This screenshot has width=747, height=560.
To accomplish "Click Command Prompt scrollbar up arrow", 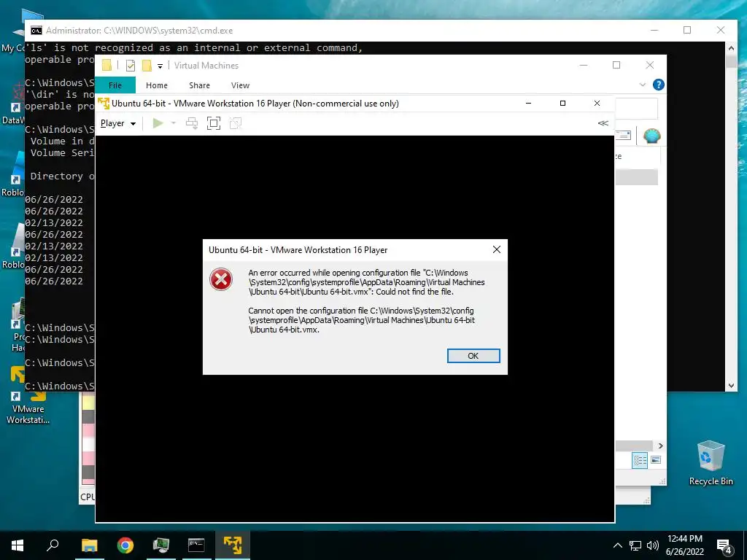I will [x=731, y=47].
